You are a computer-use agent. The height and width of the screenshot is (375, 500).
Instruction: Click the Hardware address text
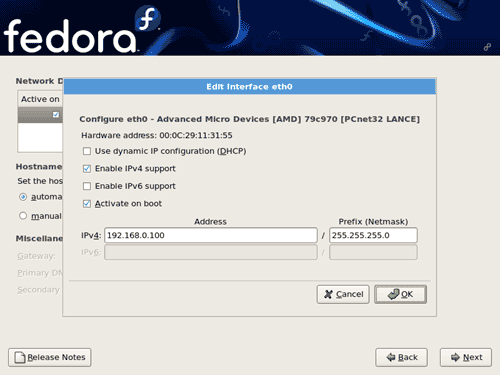(157, 135)
